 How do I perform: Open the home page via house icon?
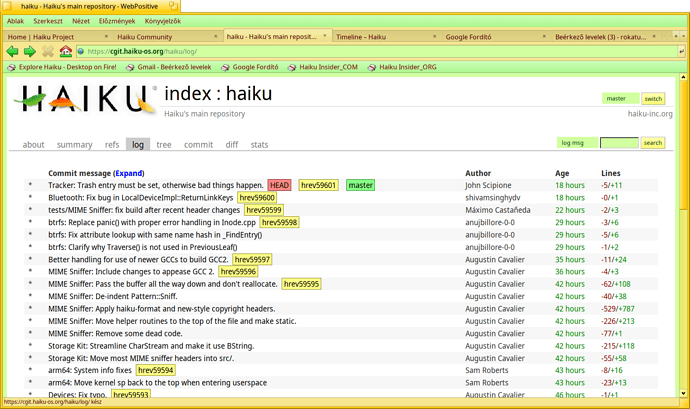click(x=66, y=52)
